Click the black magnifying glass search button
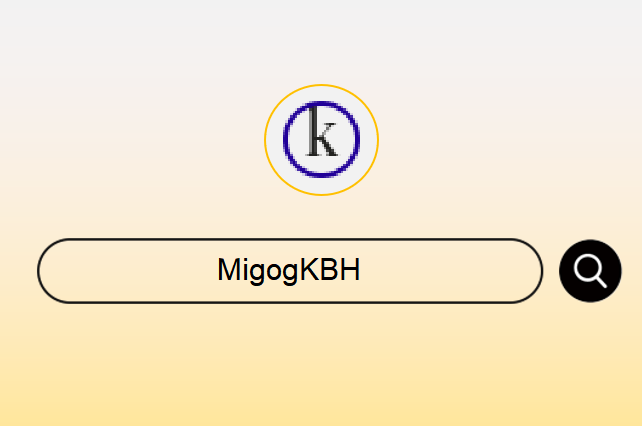 click(590, 271)
